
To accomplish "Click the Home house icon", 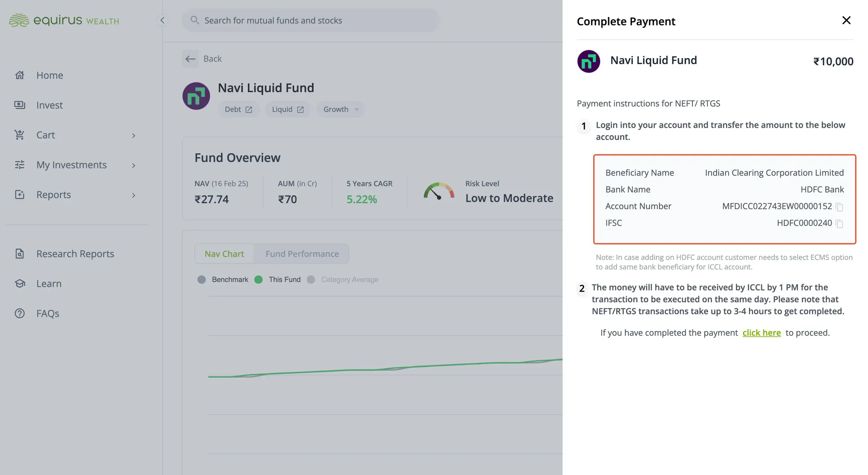I will [19, 75].
